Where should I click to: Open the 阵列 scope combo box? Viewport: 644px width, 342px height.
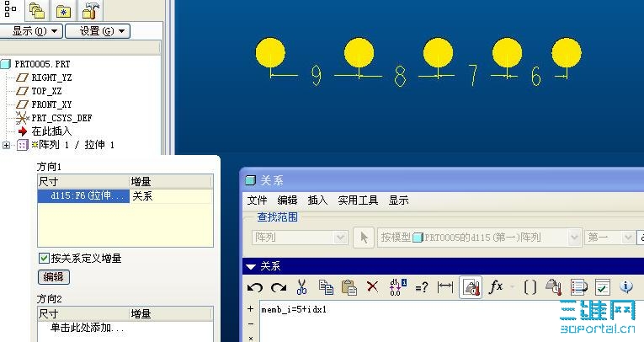(300, 238)
